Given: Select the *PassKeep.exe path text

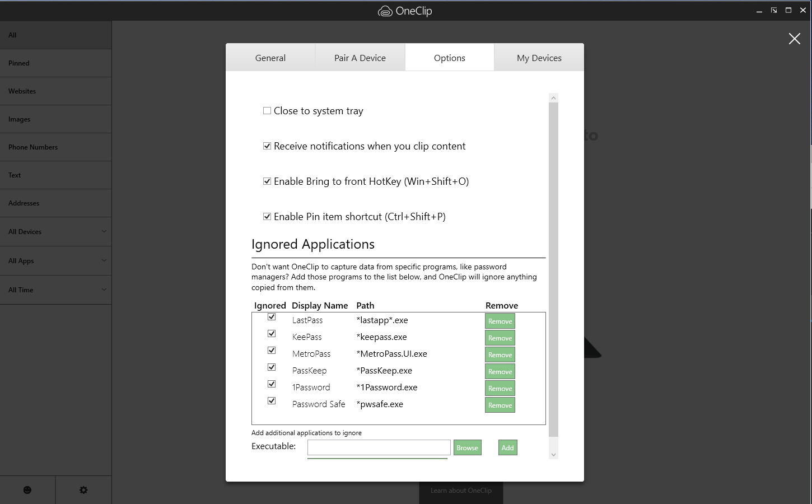Looking at the screenshot, I should (x=384, y=371).
